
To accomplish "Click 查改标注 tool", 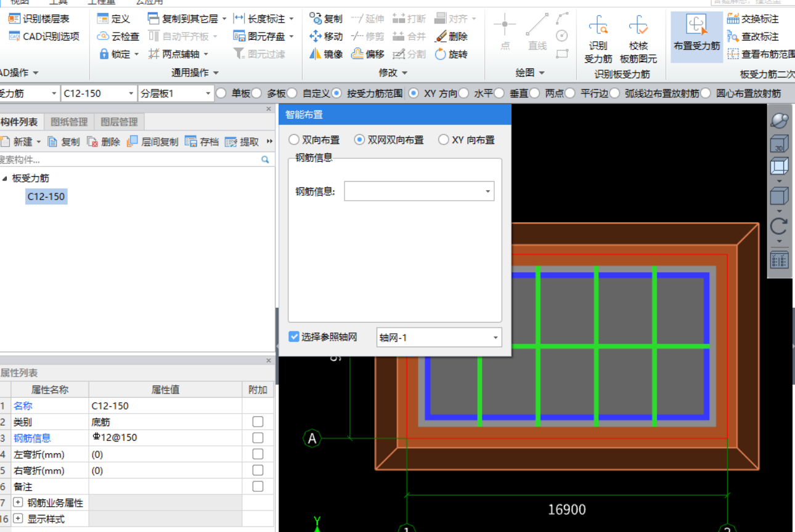I will pyautogui.click(x=753, y=36).
